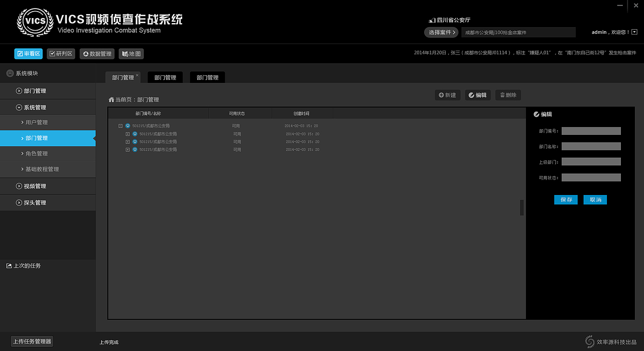Open the admin account dropdown arrow
The image size is (644, 351).
point(634,32)
